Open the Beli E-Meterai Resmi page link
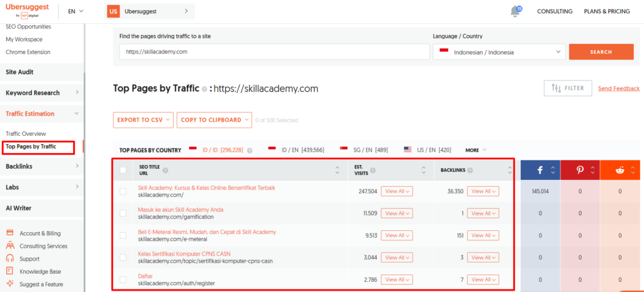Image resolution: width=644 pixels, height=292 pixels. coord(207,232)
